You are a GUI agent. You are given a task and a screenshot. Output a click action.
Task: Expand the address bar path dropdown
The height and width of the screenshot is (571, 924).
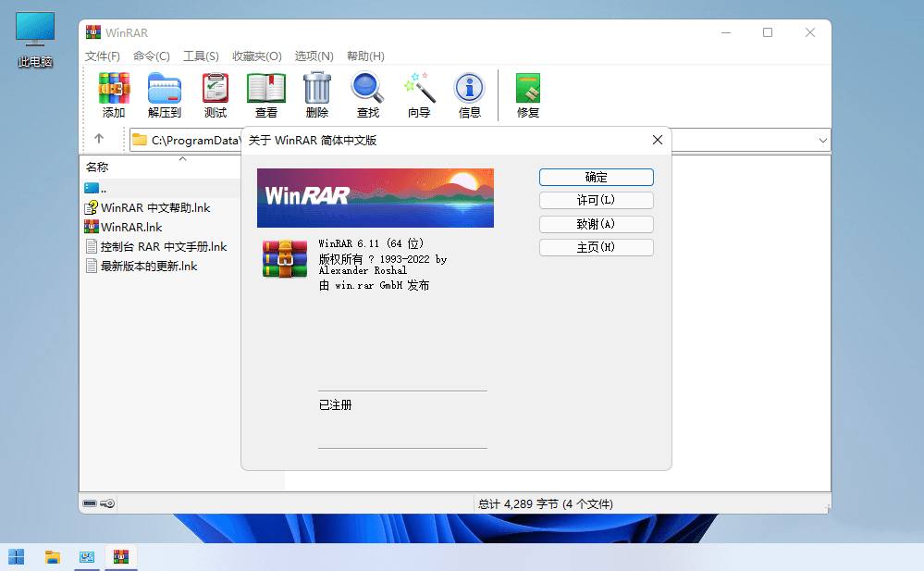tap(822, 140)
